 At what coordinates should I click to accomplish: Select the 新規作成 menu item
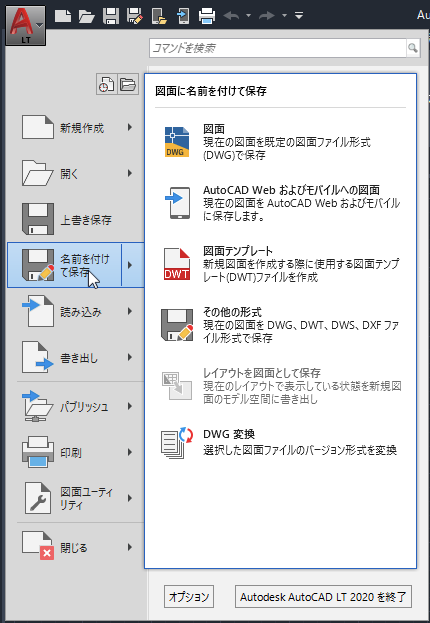coord(76,128)
